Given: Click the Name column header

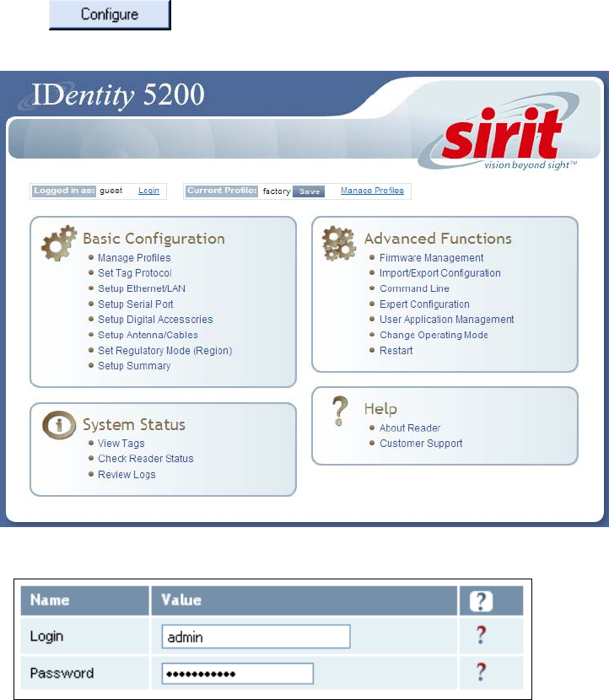Looking at the screenshot, I should click(50, 600).
